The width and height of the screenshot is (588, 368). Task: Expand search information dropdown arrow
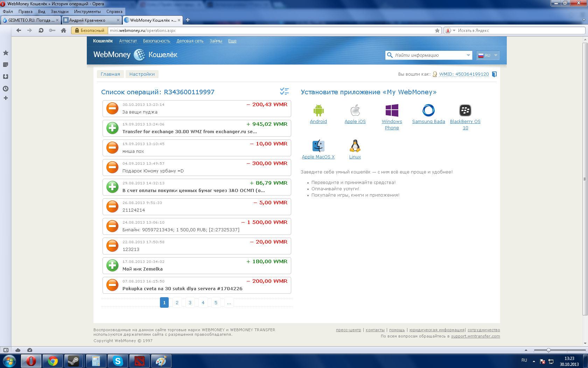(x=468, y=55)
